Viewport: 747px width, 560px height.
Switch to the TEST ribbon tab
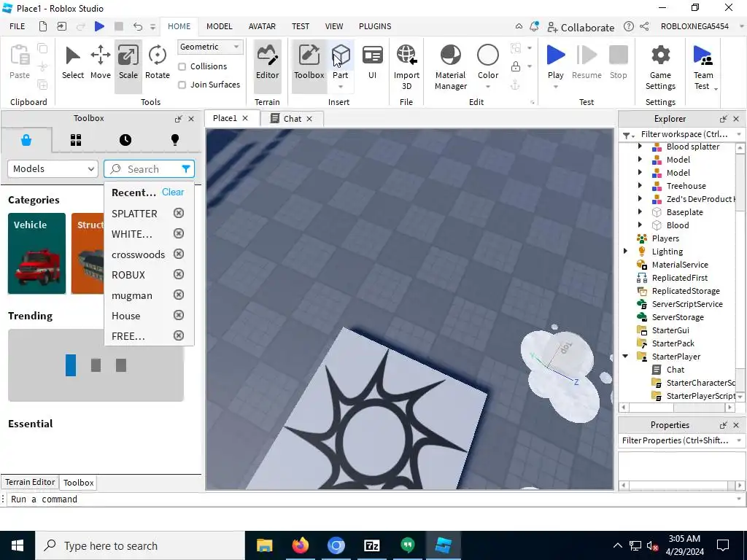[300, 26]
